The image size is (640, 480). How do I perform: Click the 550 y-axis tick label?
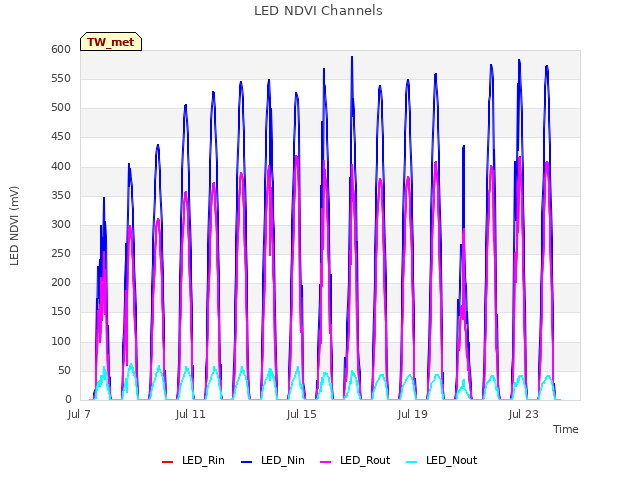pos(61,78)
